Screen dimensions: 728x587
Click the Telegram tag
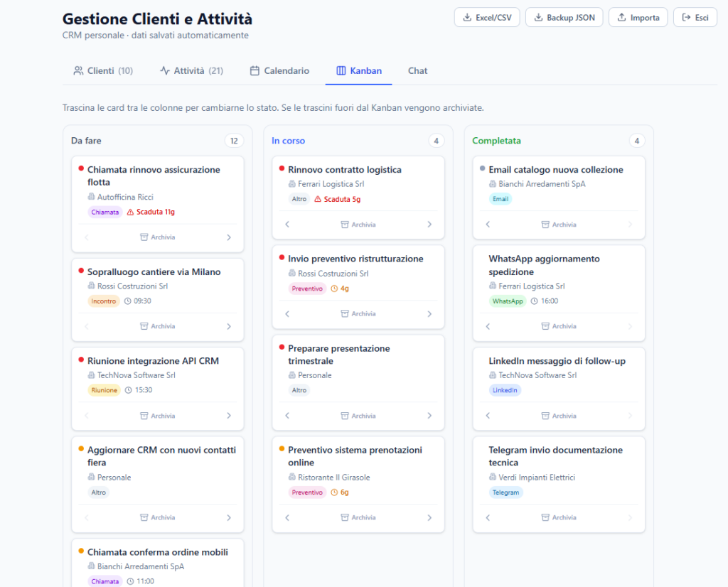[505, 492]
